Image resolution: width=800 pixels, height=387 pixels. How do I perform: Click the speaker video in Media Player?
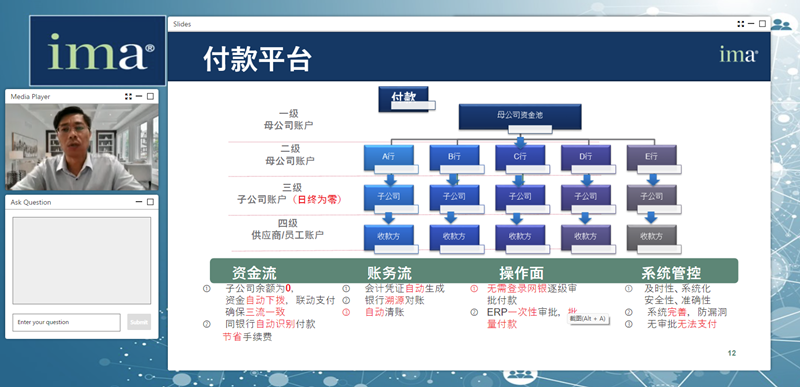click(x=82, y=147)
